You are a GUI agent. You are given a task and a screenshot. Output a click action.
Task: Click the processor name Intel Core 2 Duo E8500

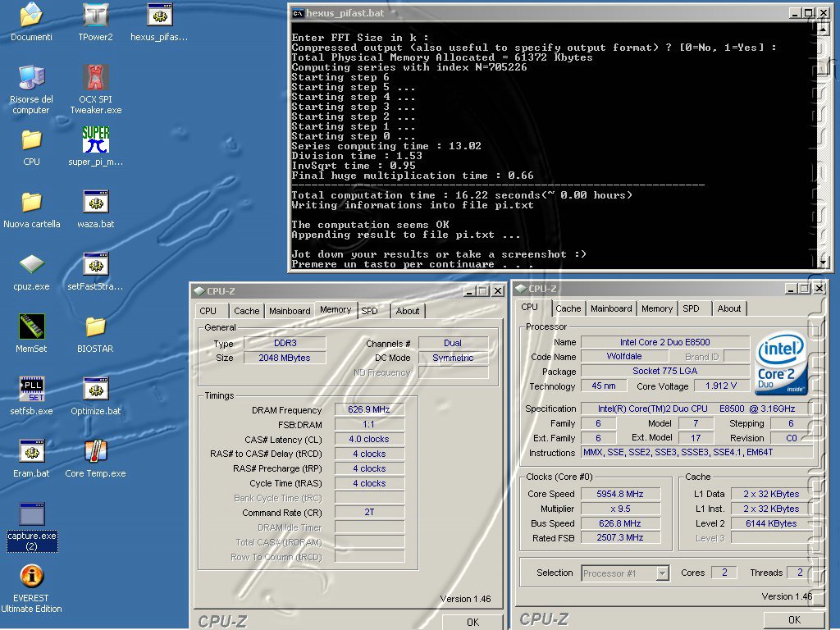[664, 342]
